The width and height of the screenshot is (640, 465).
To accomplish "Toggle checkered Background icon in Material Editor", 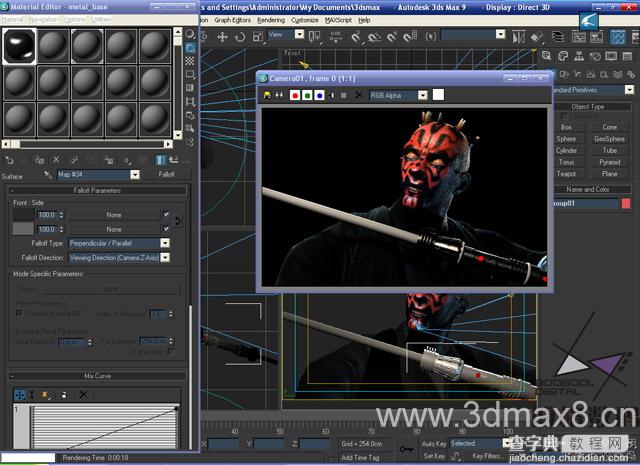I will [190, 61].
